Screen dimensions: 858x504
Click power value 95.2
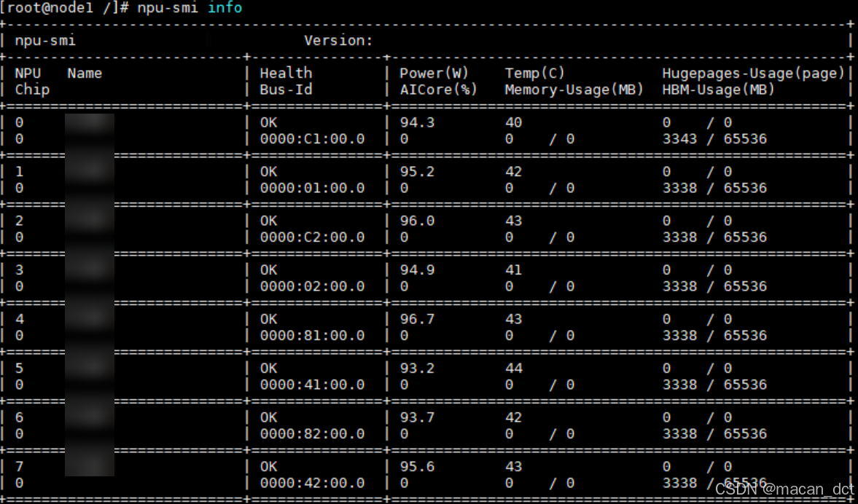coord(417,172)
